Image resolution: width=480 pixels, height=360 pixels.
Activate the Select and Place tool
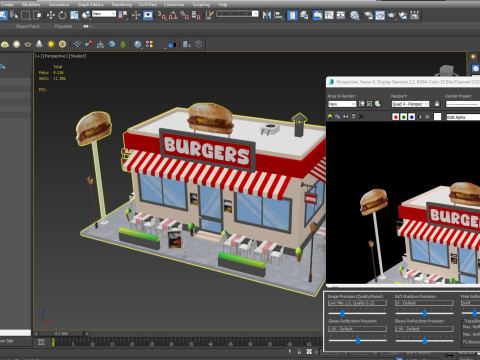(x=86, y=15)
